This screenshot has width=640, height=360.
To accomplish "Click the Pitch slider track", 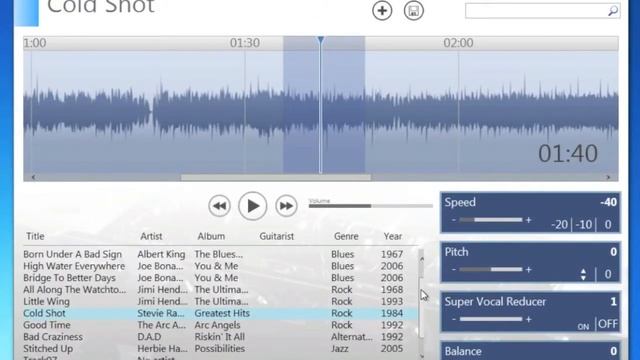I will (x=491, y=269).
